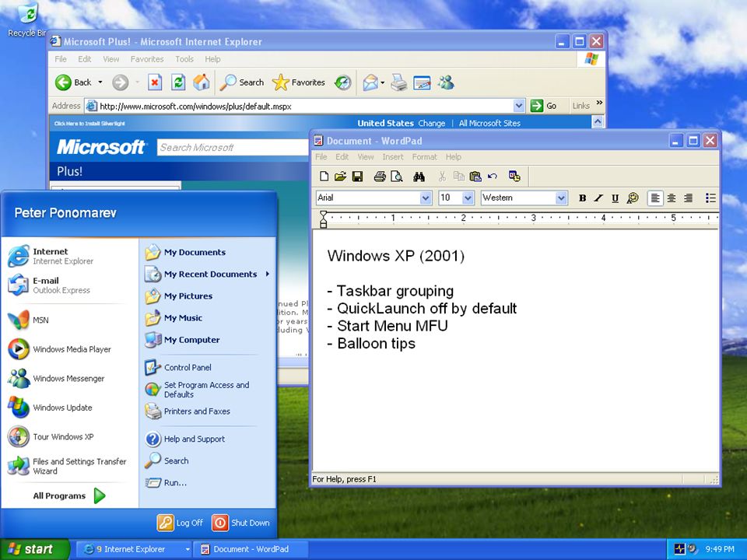Expand Western script dropdown
This screenshot has width=747, height=560.
coord(561,198)
